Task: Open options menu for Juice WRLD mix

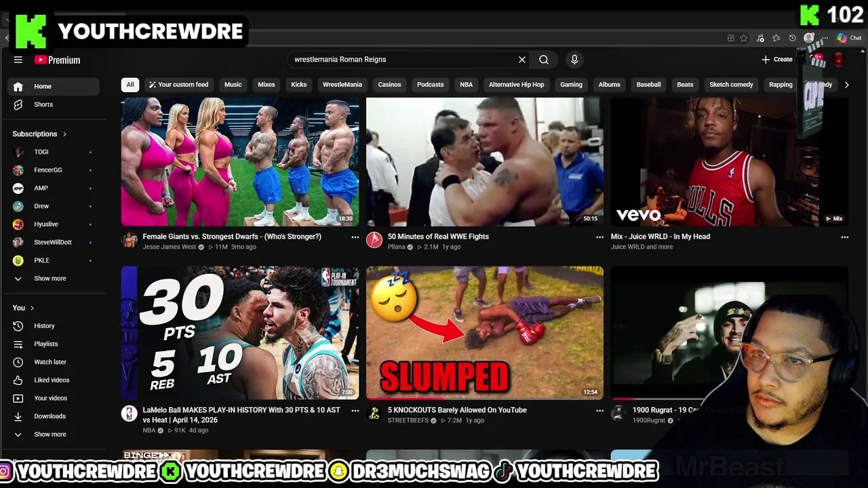Action: click(x=844, y=237)
